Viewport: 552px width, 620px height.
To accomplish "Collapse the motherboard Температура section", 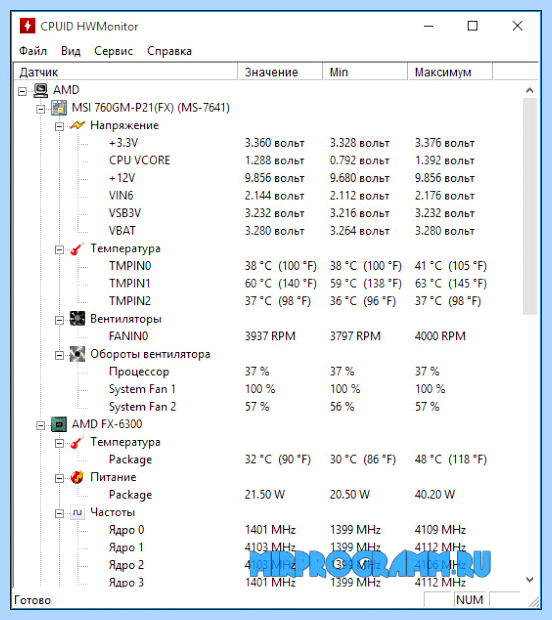I will point(59,250).
